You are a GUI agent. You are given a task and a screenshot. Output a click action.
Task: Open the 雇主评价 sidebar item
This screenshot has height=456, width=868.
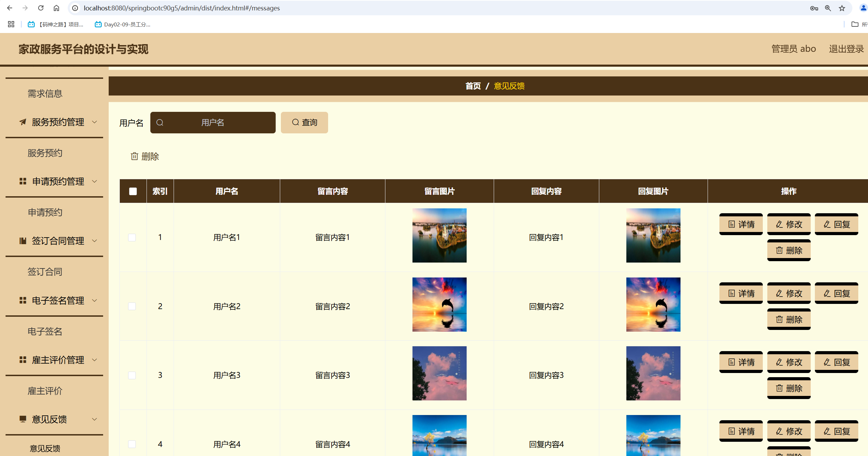pyautogui.click(x=45, y=391)
